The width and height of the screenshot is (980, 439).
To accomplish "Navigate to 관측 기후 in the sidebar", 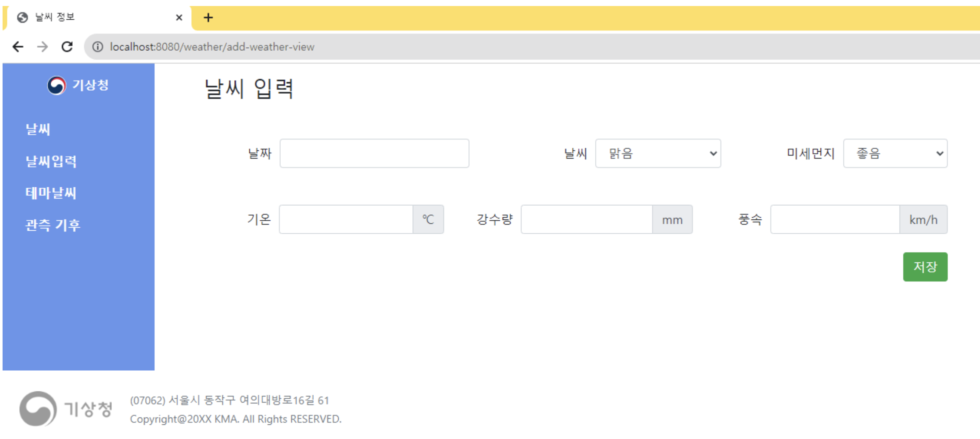I will 53,224.
